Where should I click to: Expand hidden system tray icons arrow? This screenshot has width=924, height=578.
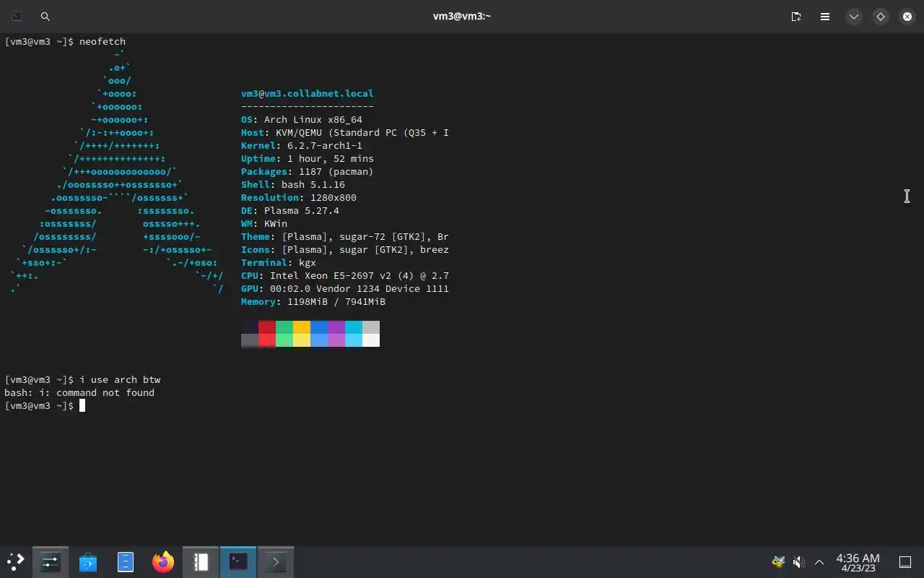(x=819, y=561)
